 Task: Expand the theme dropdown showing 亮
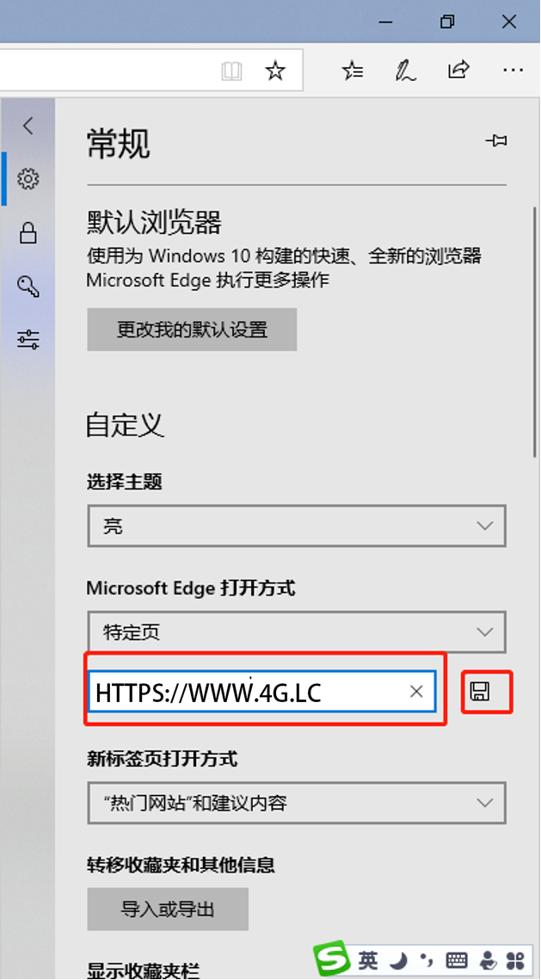[297, 527]
